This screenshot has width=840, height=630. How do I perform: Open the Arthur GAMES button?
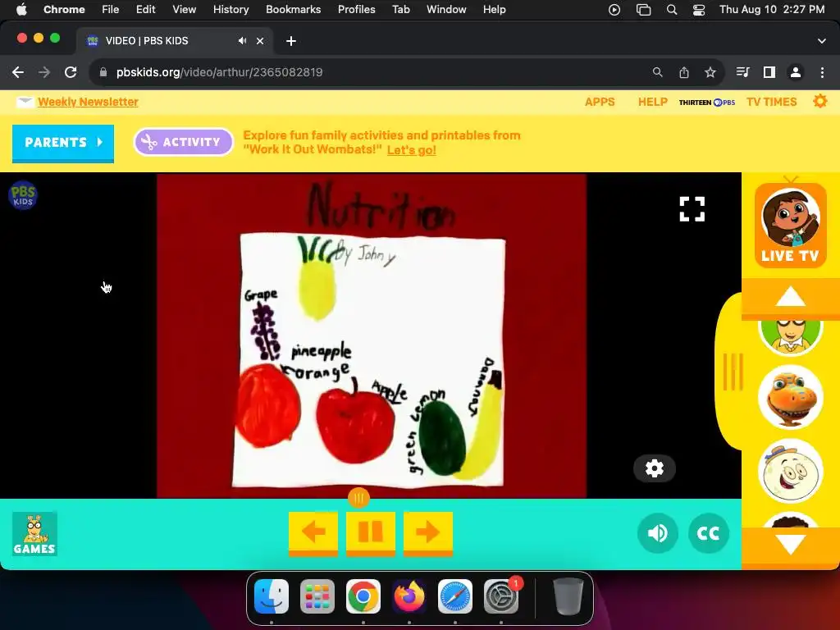point(34,534)
